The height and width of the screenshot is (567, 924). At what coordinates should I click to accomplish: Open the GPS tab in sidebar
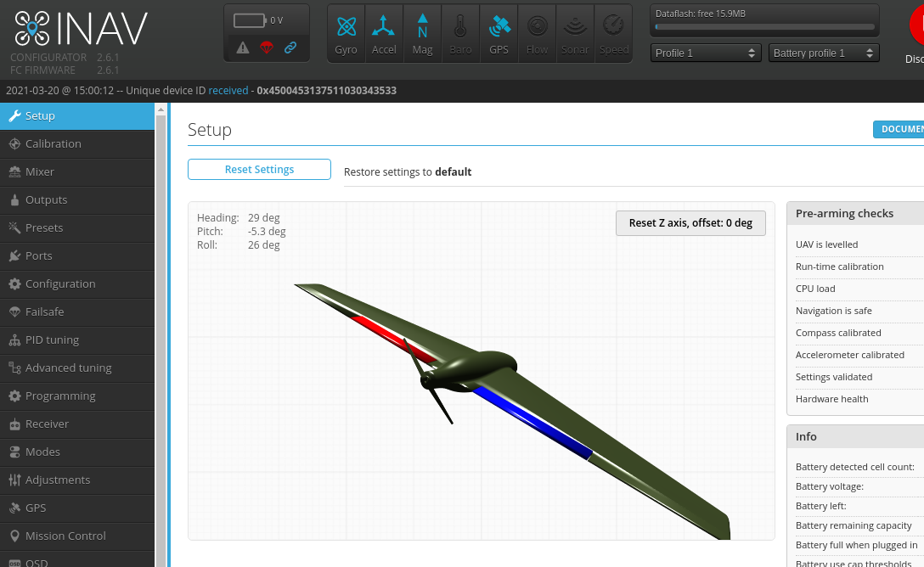(77, 508)
